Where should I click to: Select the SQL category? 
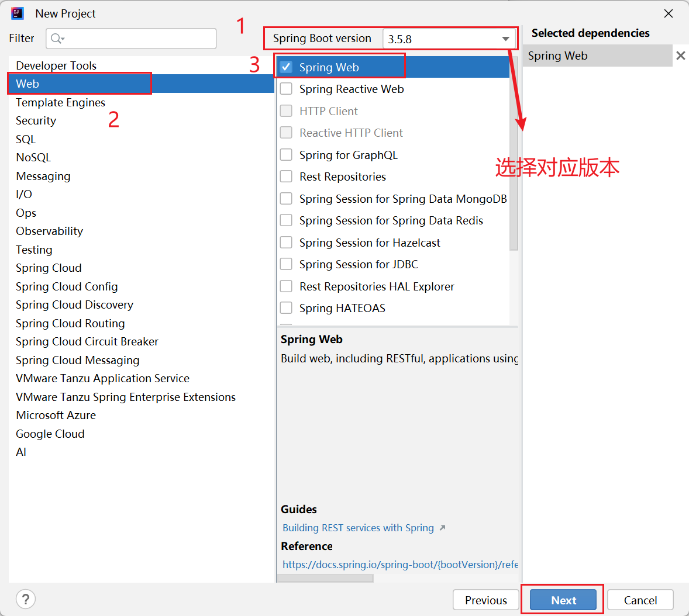pyautogui.click(x=142, y=139)
